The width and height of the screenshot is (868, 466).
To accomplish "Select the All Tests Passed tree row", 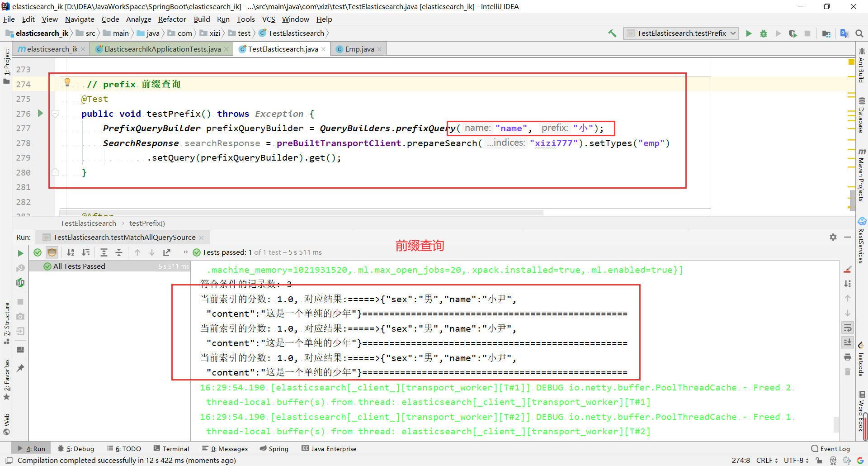I will (109, 266).
